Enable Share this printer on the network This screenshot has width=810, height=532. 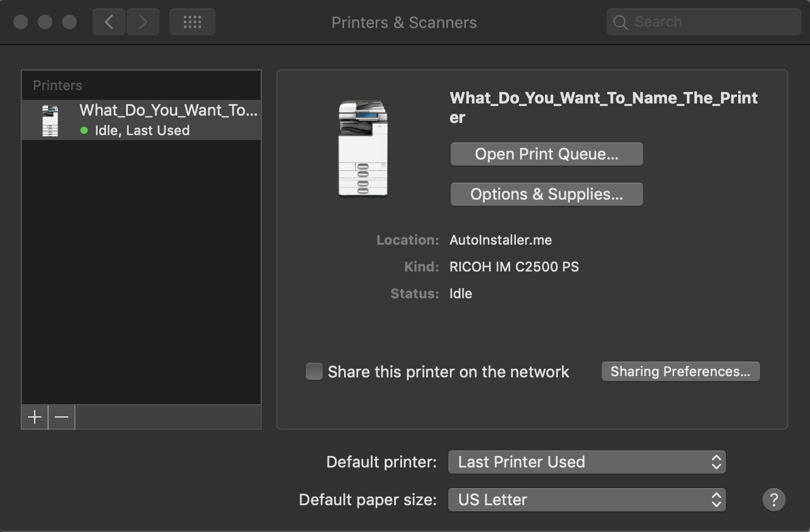(314, 371)
